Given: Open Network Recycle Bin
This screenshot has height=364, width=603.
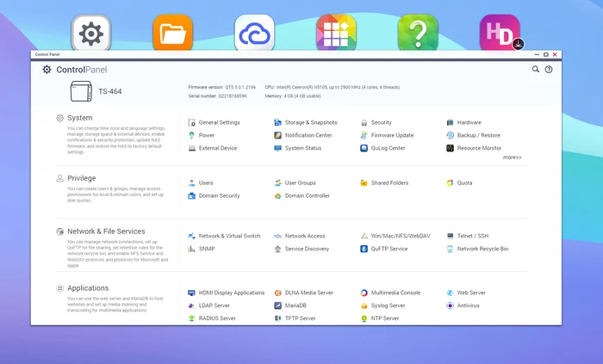Looking at the screenshot, I should click(477, 249).
